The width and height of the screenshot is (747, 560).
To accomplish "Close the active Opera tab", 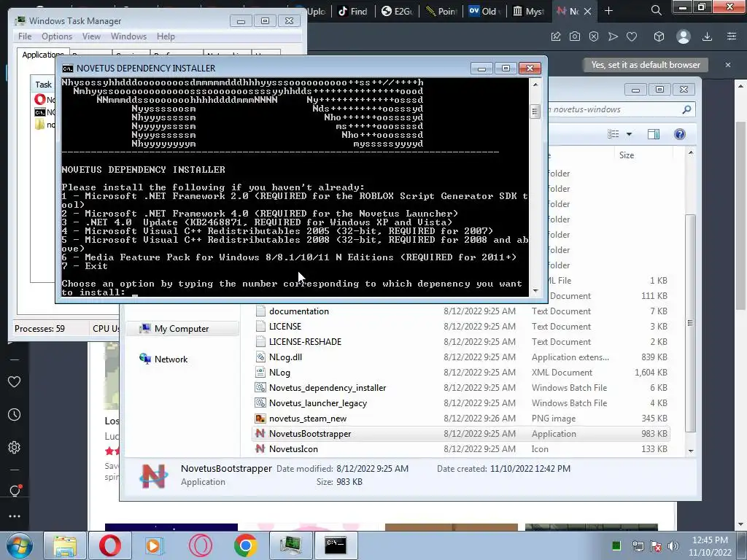I will [x=588, y=12].
